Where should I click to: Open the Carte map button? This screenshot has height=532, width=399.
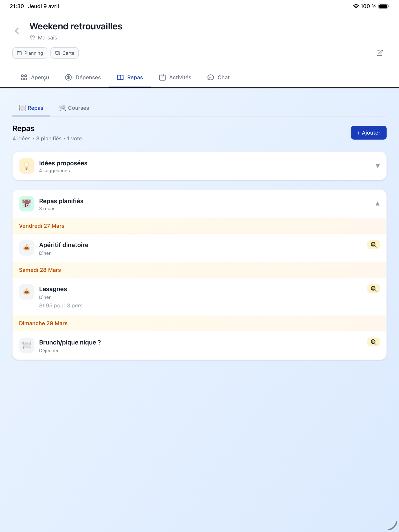pos(64,53)
